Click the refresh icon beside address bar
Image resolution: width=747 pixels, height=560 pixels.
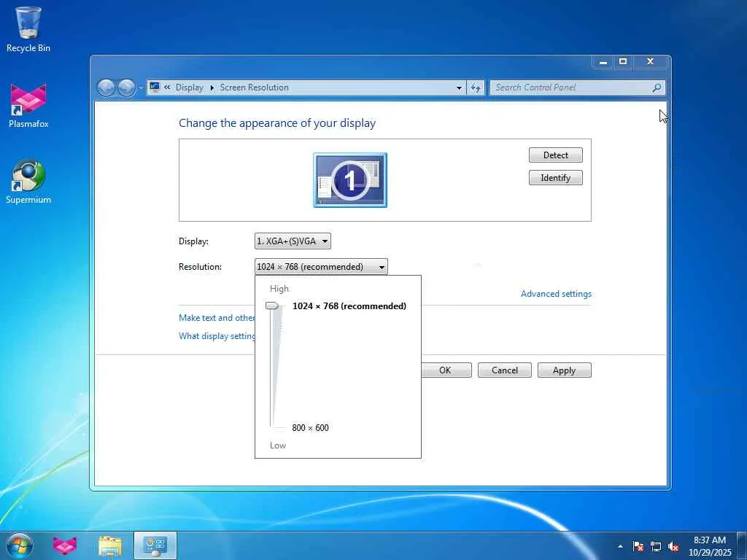click(x=476, y=87)
